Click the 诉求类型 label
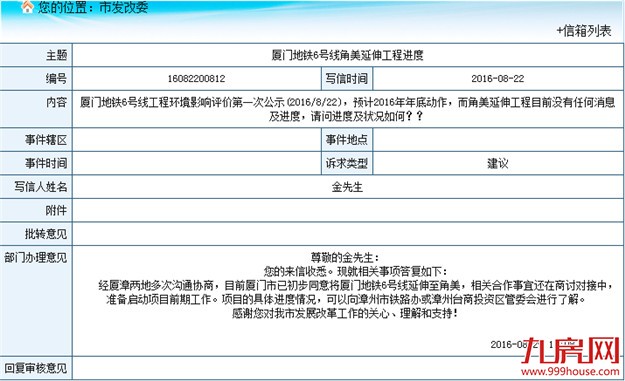625x381 pixels. (347, 163)
